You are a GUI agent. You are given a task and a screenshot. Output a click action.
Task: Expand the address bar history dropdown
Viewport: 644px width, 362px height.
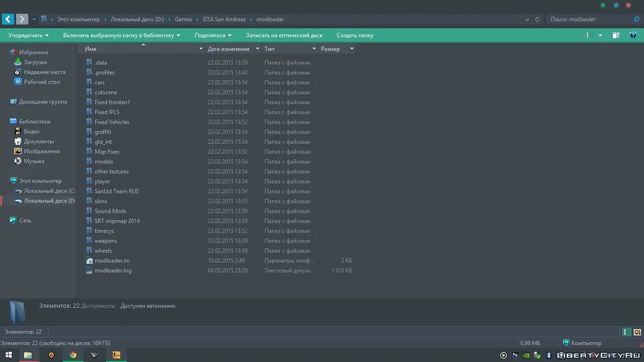528,19
